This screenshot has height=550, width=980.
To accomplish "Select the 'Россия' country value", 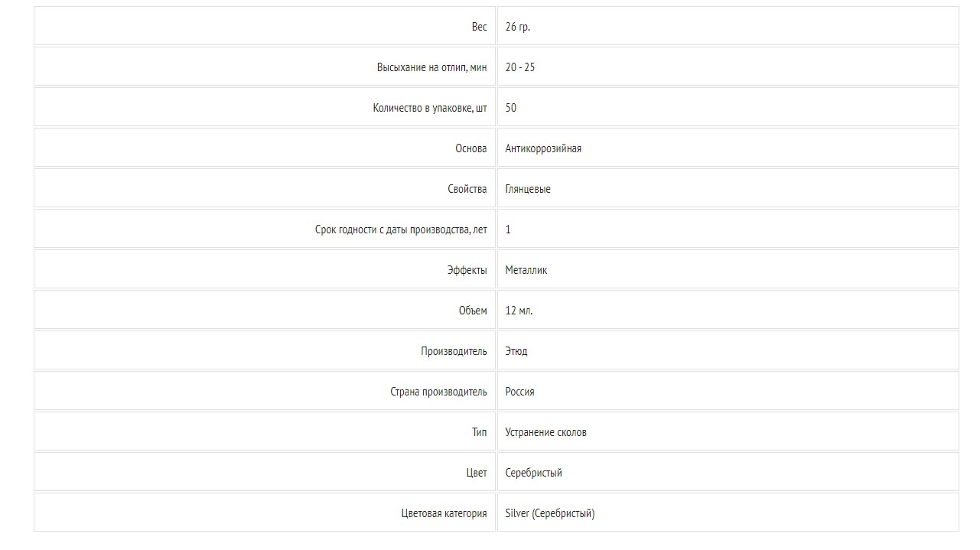I will coord(520,392).
